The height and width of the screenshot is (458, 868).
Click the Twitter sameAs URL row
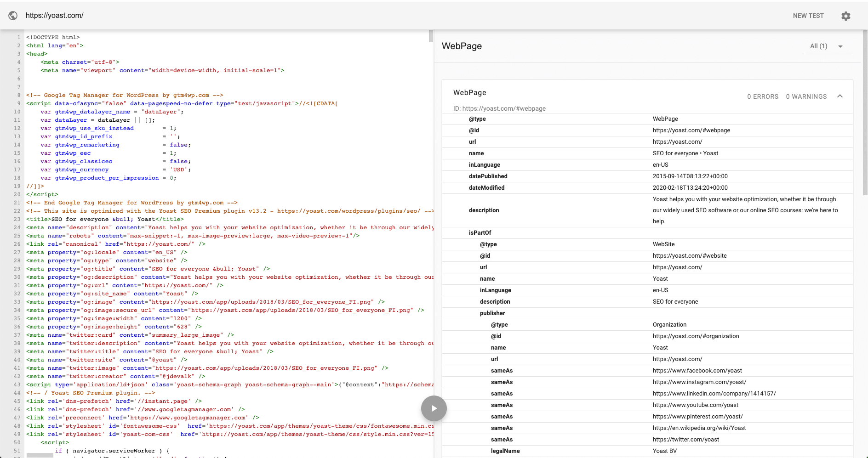click(x=686, y=439)
